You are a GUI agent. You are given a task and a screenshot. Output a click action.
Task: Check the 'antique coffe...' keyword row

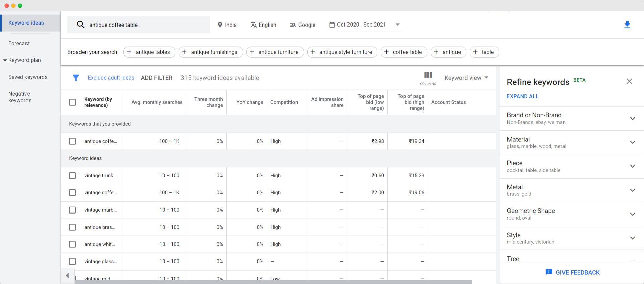pyautogui.click(x=72, y=141)
